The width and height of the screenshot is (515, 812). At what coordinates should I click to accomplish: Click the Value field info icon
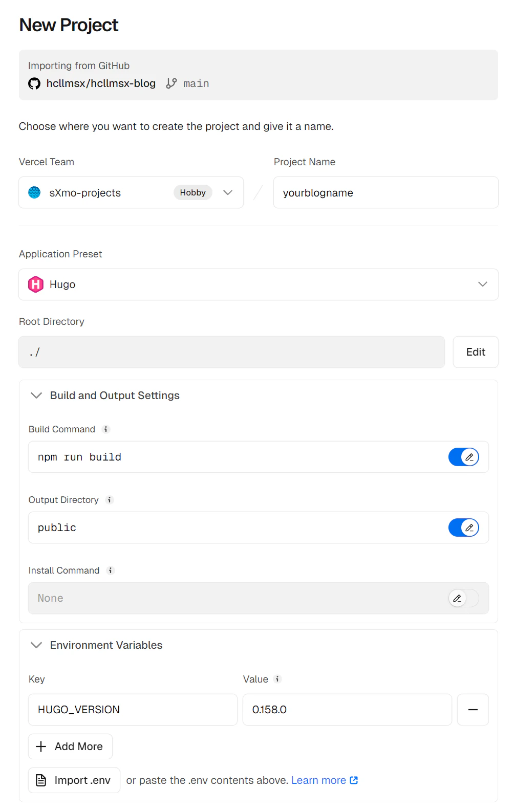(277, 679)
